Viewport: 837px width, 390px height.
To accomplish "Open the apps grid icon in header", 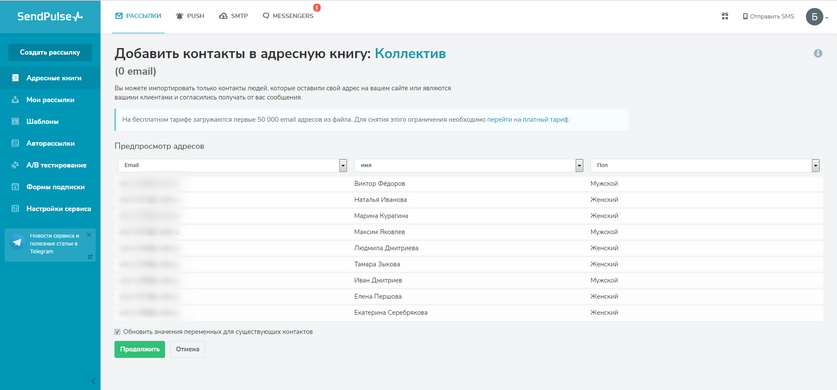I will click(x=724, y=17).
